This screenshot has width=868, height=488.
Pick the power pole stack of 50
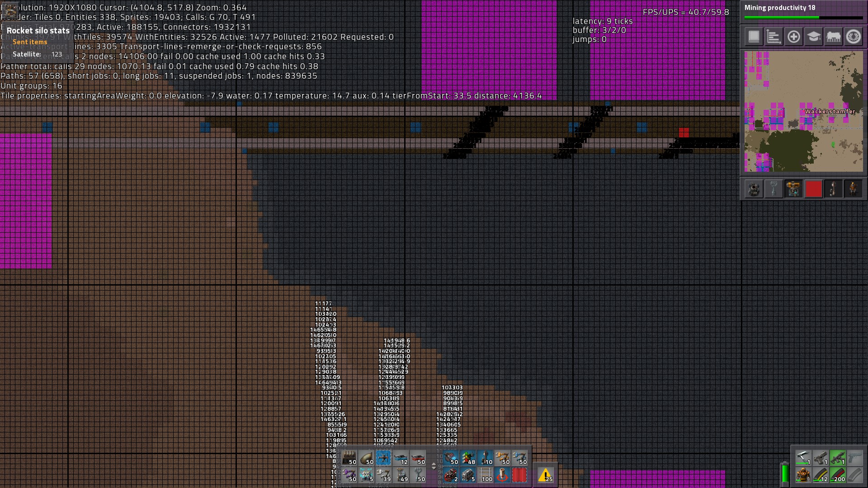pyautogui.click(x=418, y=475)
